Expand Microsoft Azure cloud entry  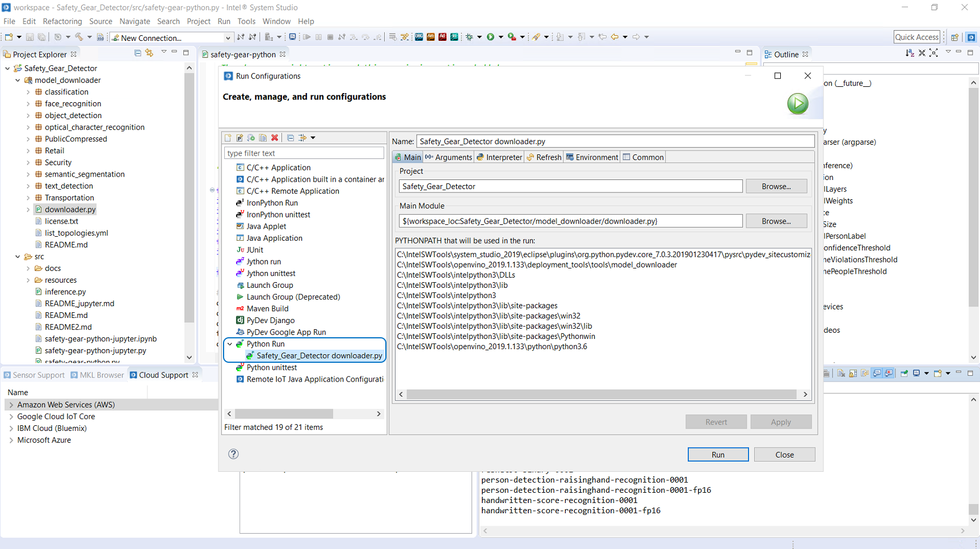click(x=11, y=440)
